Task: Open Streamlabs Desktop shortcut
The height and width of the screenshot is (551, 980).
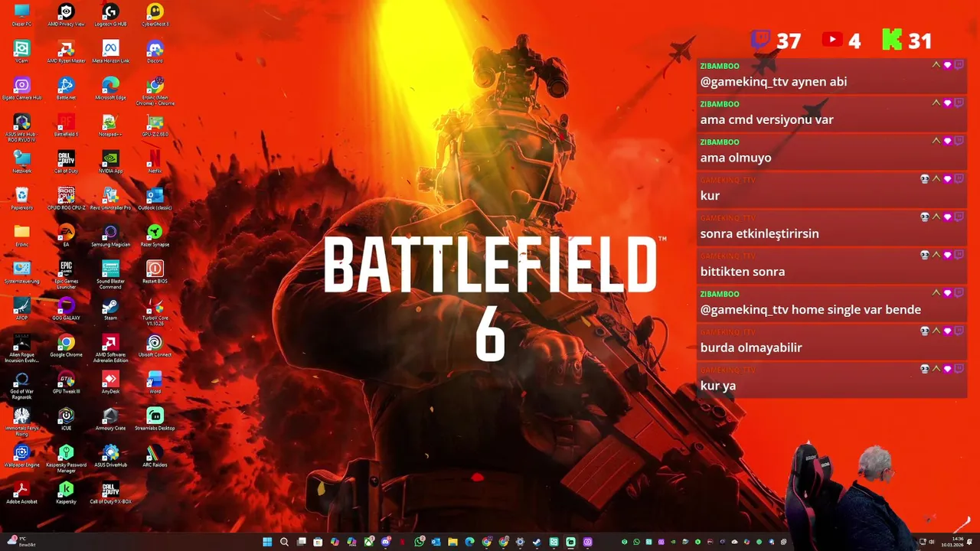Action: tap(155, 419)
